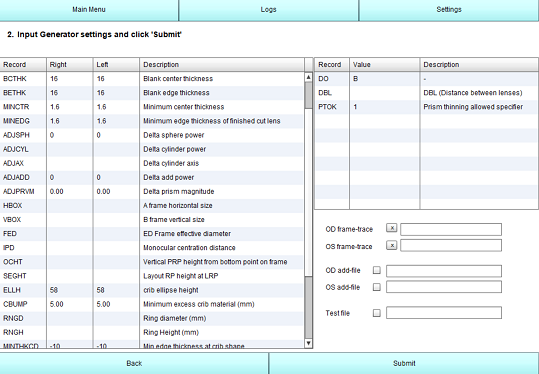Focus the OS add-file input field

443,287
